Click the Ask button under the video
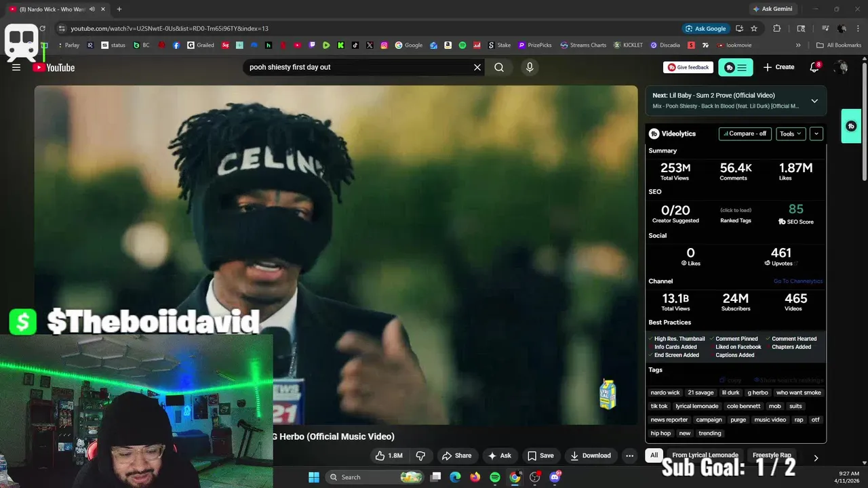This screenshot has height=488, width=868. (499, 455)
